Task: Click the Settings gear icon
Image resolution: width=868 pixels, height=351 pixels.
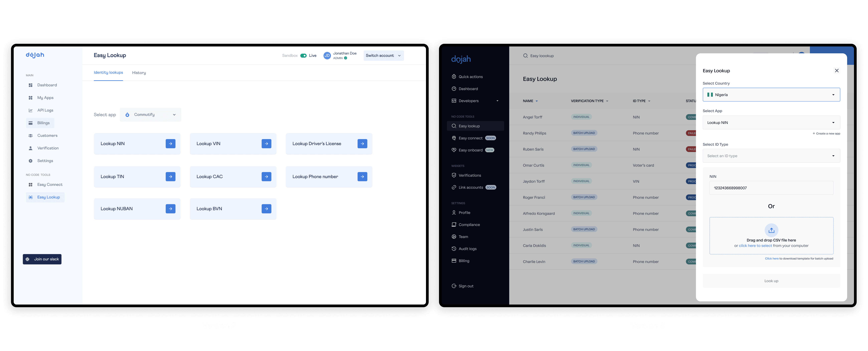Action: coord(31,161)
